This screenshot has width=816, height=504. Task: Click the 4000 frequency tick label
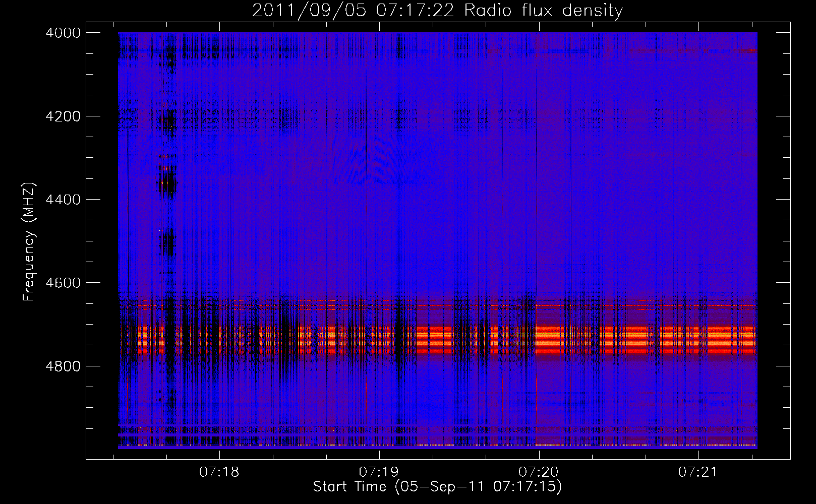pos(63,33)
